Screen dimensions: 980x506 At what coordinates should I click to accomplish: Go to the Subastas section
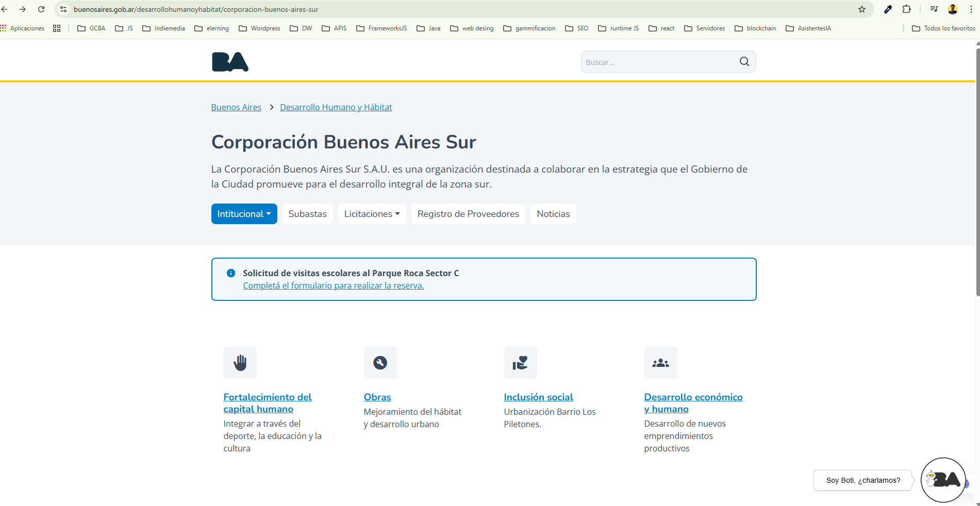307,214
